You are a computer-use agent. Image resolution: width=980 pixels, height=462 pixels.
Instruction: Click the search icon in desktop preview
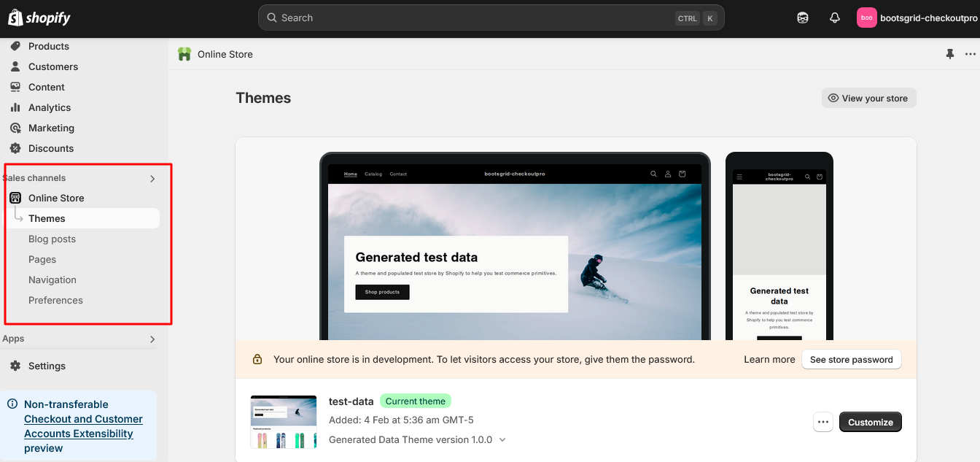pyautogui.click(x=654, y=174)
